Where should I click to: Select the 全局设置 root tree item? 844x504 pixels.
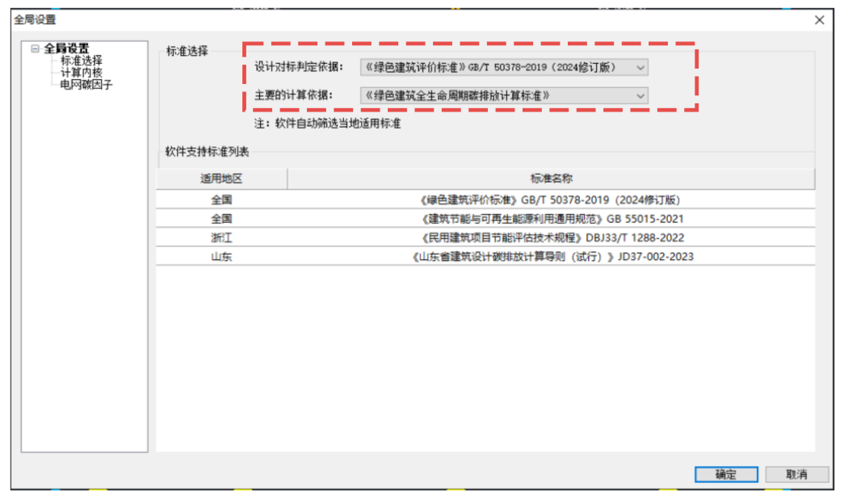[66, 49]
